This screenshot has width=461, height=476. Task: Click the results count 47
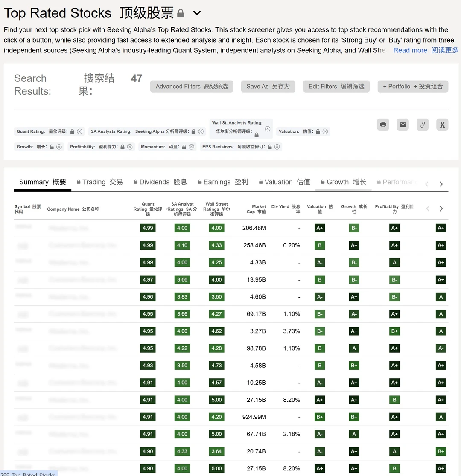pyautogui.click(x=137, y=78)
